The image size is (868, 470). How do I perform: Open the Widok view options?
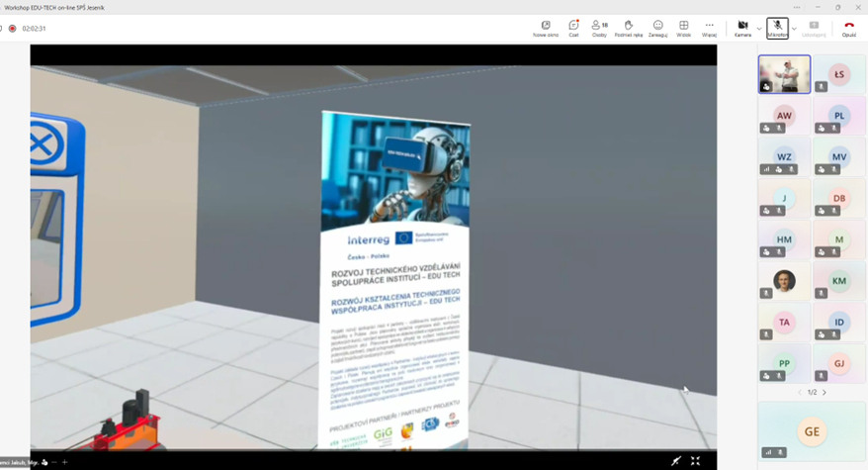tap(683, 28)
